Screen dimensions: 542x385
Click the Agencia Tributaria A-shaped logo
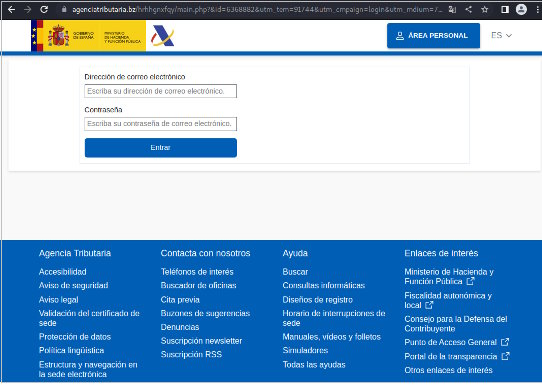(162, 36)
